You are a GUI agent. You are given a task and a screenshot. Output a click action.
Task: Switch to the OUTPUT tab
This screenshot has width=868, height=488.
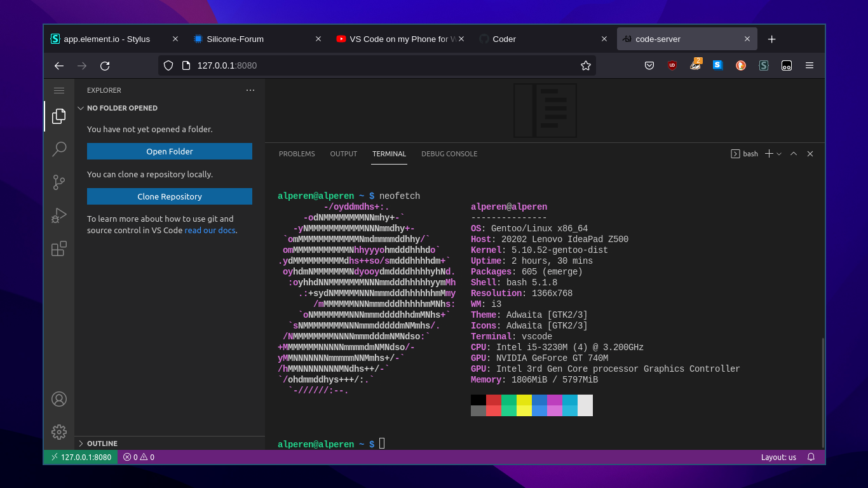point(344,154)
